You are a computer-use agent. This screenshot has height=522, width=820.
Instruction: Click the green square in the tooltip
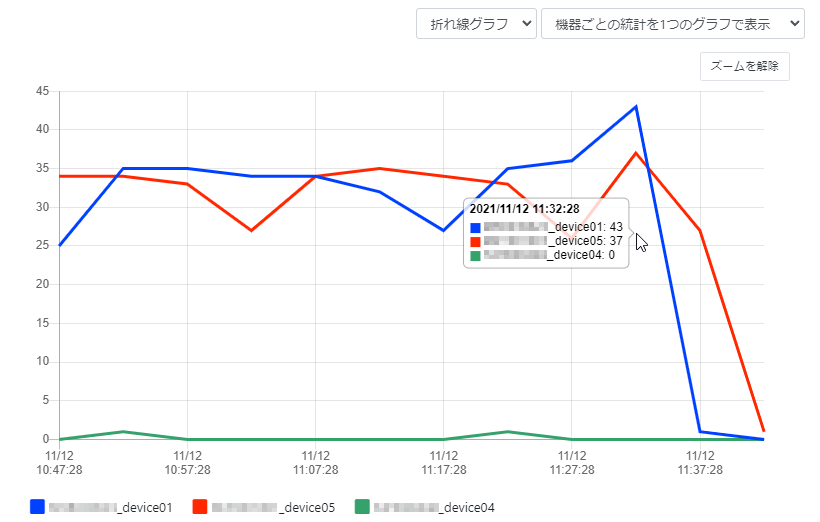pos(476,255)
